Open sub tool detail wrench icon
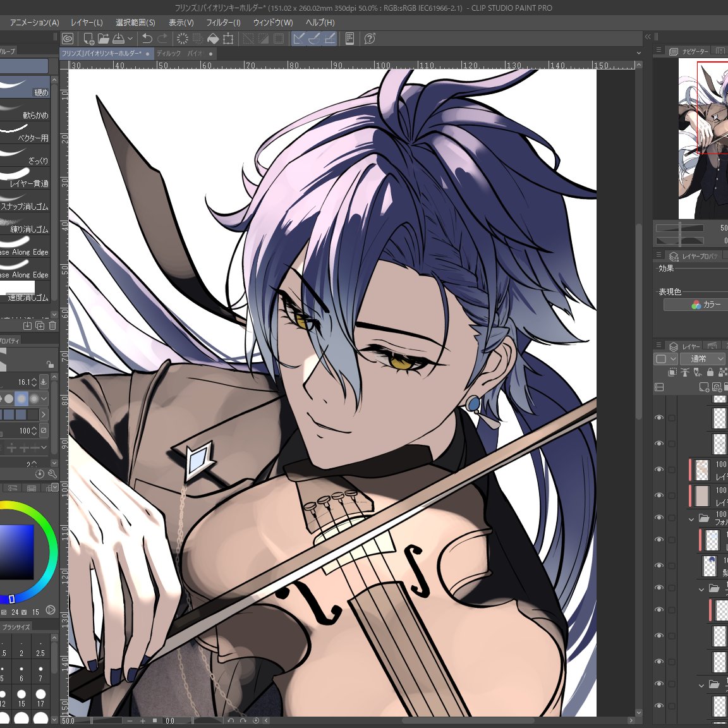 pos(52,474)
